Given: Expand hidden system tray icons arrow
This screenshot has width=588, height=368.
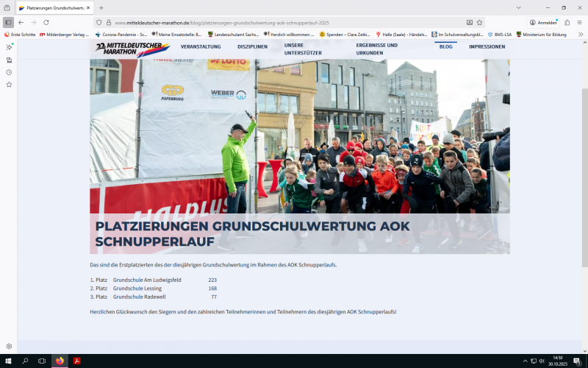Looking at the screenshot, I should click(525, 361).
